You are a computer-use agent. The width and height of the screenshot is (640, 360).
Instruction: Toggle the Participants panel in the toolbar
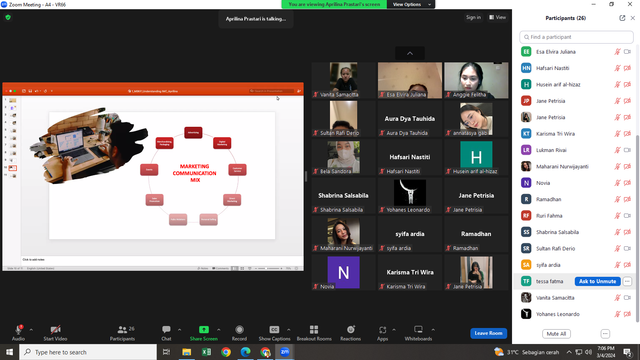(122, 333)
